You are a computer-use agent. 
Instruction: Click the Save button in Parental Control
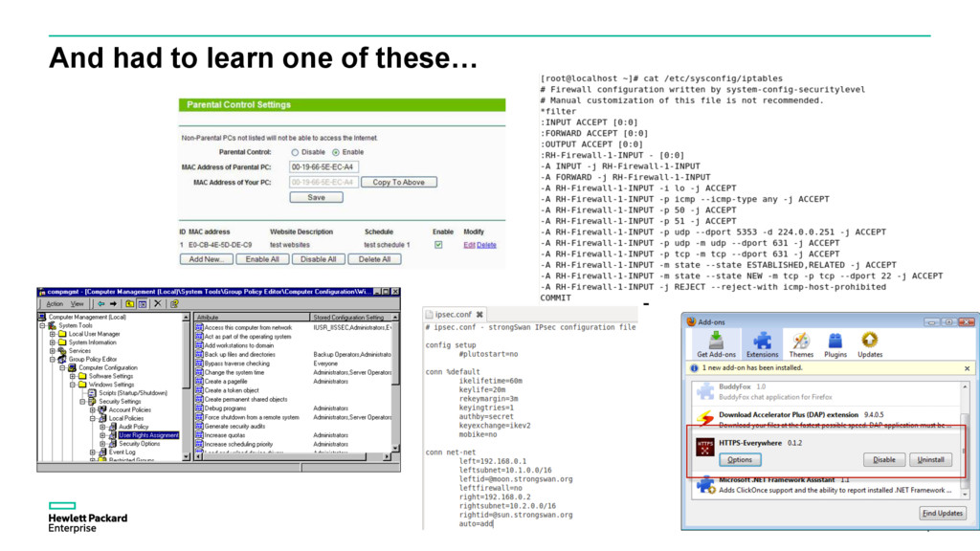pyautogui.click(x=316, y=197)
